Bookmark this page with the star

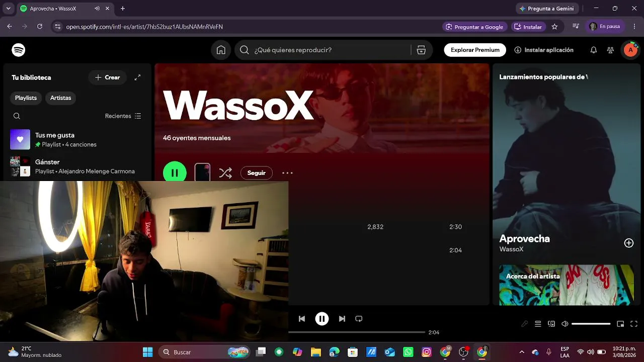[554, 27]
